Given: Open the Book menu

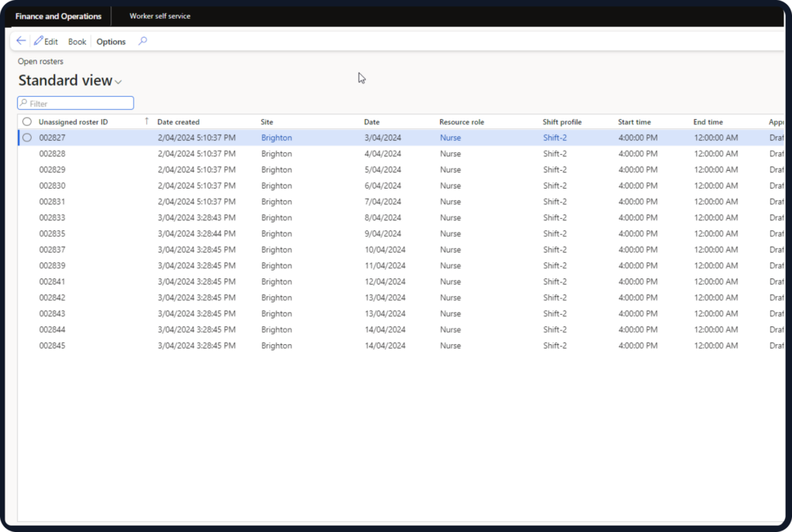Looking at the screenshot, I should [77, 42].
